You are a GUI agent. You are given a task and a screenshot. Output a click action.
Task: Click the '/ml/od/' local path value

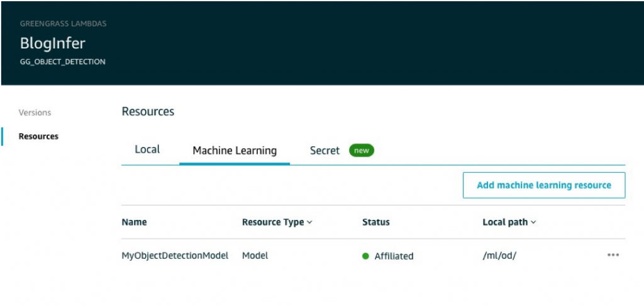499,256
